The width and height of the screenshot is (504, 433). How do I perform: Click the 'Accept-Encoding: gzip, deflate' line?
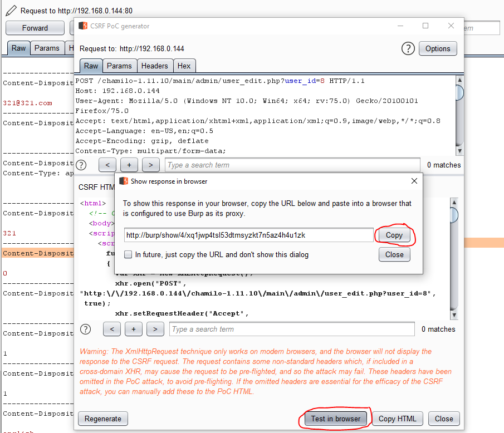[142, 141]
